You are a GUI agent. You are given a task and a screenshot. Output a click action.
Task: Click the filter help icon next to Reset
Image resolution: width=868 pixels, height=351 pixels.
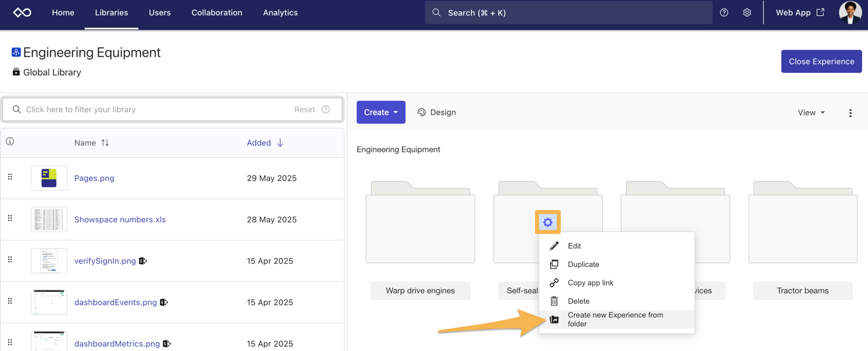tap(326, 110)
